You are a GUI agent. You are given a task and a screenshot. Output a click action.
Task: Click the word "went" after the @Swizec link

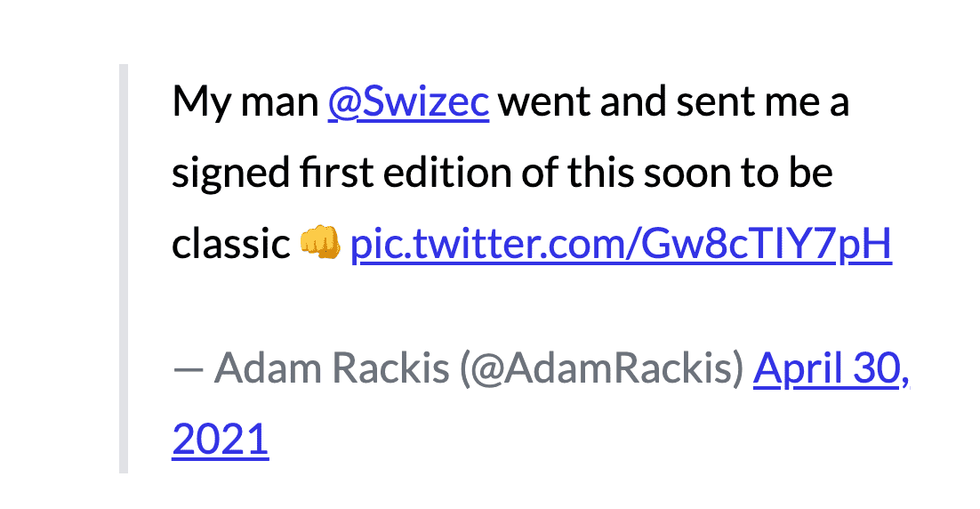click(542, 102)
